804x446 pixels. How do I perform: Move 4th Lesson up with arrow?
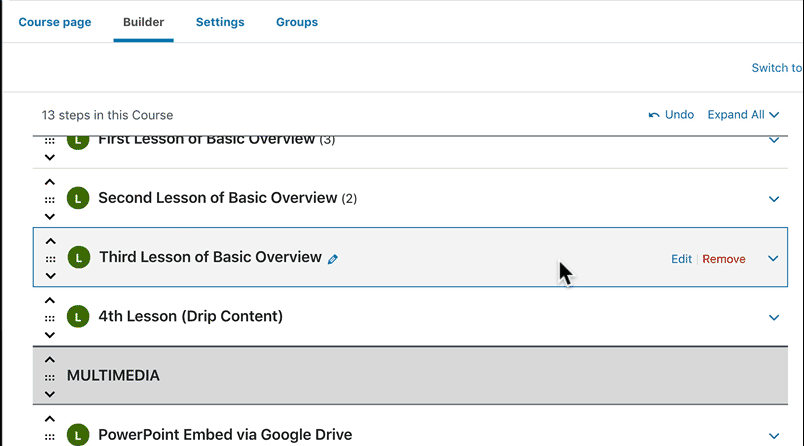tap(50, 301)
